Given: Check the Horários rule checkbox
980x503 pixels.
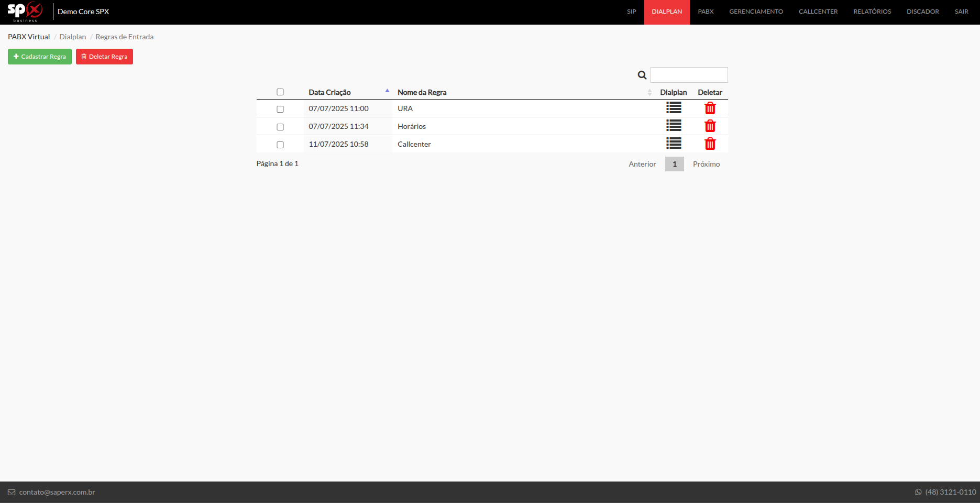Looking at the screenshot, I should coord(280,127).
